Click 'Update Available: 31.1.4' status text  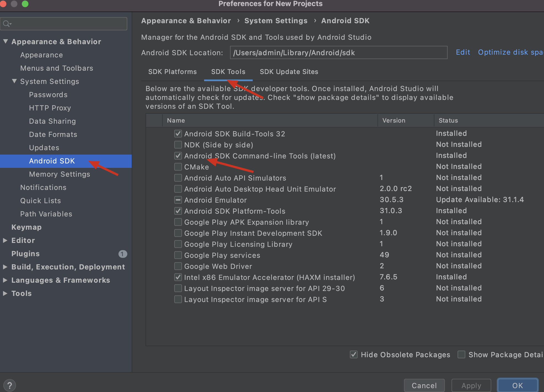click(x=480, y=200)
